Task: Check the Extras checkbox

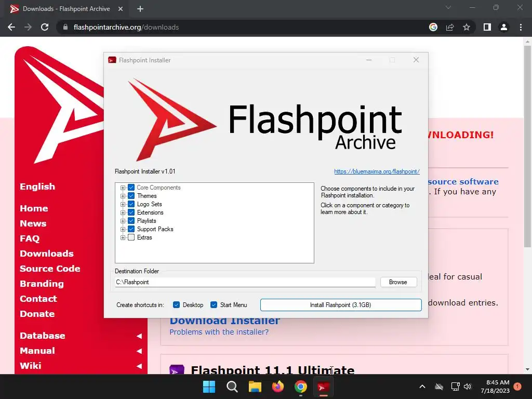Action: tap(131, 237)
